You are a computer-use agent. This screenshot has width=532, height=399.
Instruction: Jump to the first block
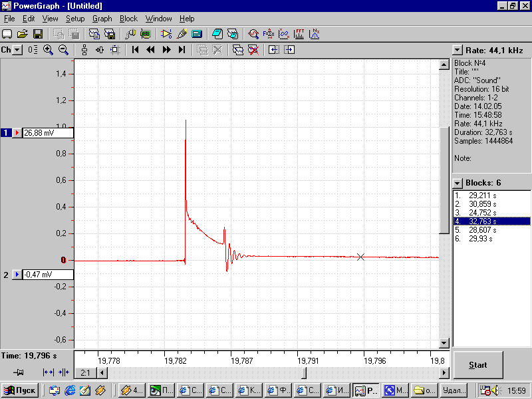(x=135, y=50)
